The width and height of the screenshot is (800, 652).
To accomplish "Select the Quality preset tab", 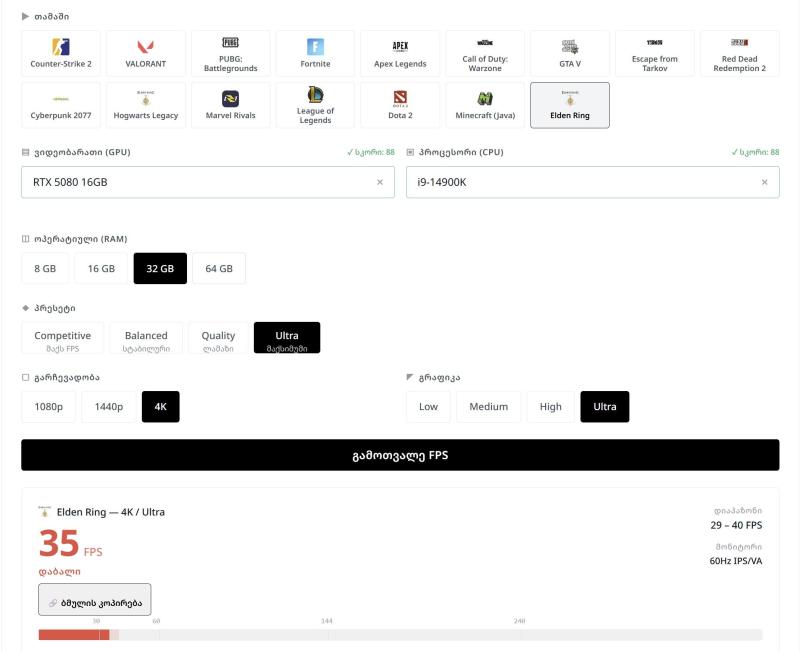I will tap(218, 337).
